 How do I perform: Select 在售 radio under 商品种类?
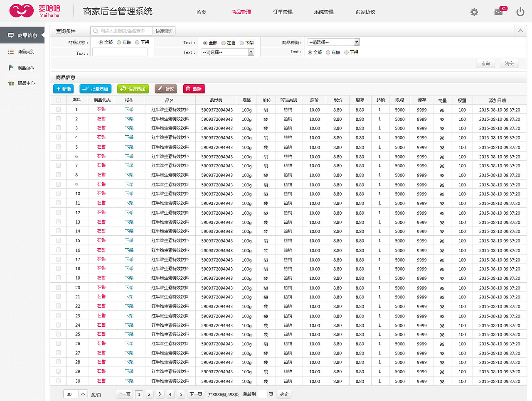coord(328,52)
